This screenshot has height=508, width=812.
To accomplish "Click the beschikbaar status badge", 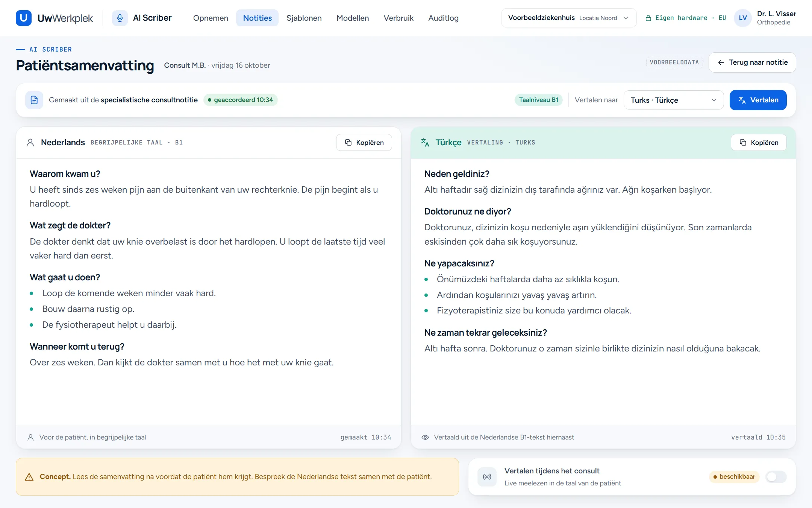I will tap(735, 477).
